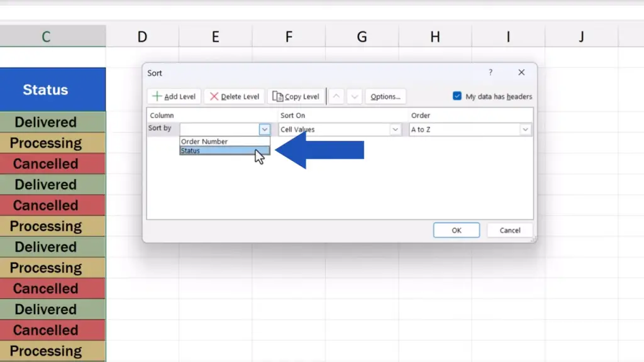The image size is (644, 362).
Task: Click the Add Level plus icon
Action: pyautogui.click(x=157, y=97)
